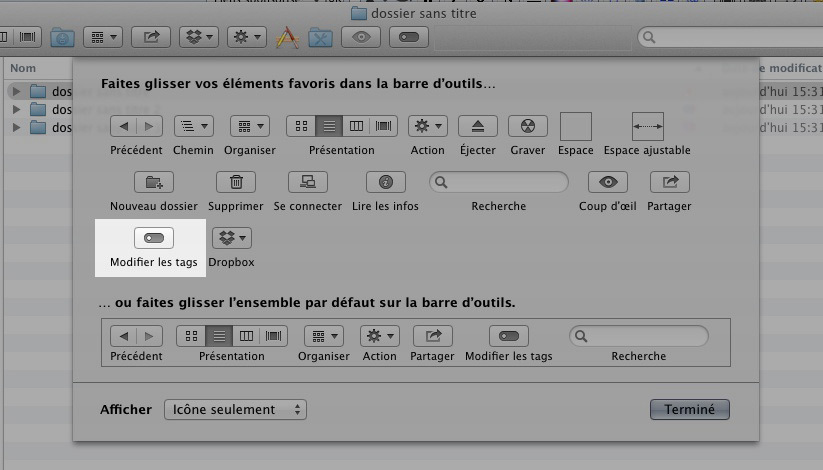Click Modifier les tags in the default set

(x=509, y=336)
